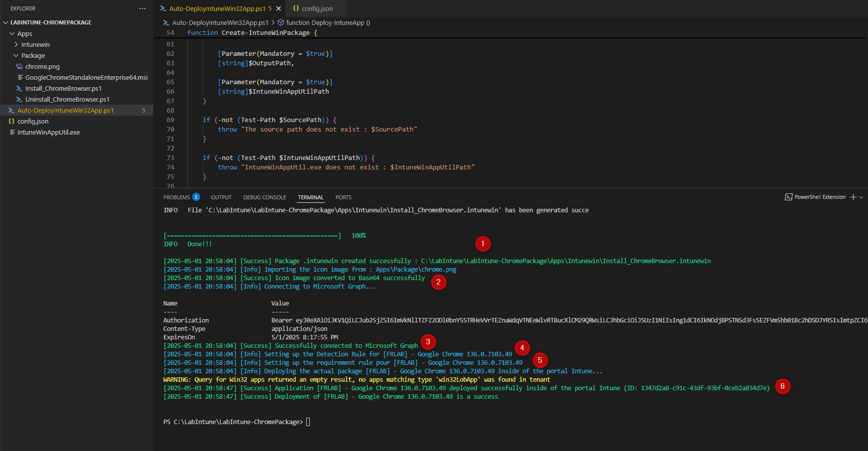The width and height of the screenshot is (868, 451).
Task: Collapse the Apps folder
Action: (12, 33)
